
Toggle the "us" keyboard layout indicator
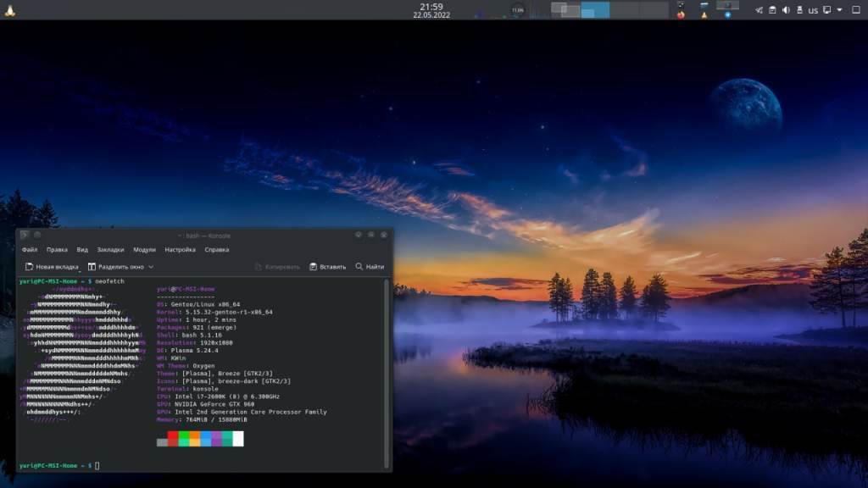click(813, 10)
